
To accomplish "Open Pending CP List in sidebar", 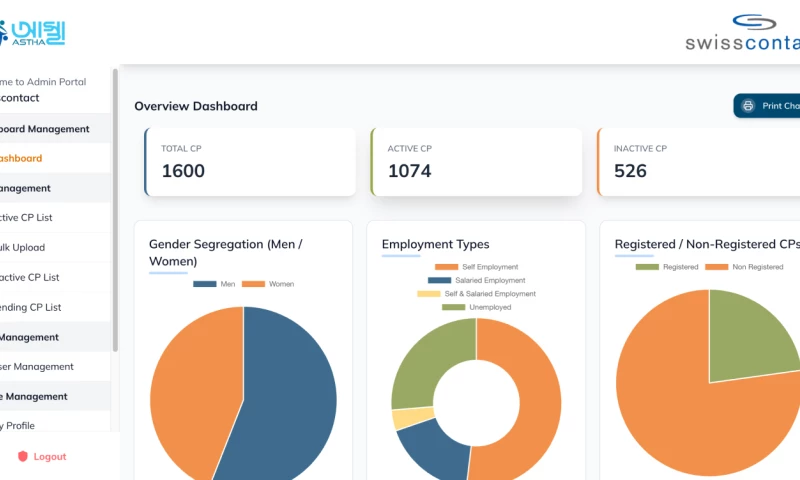I will coord(55,307).
